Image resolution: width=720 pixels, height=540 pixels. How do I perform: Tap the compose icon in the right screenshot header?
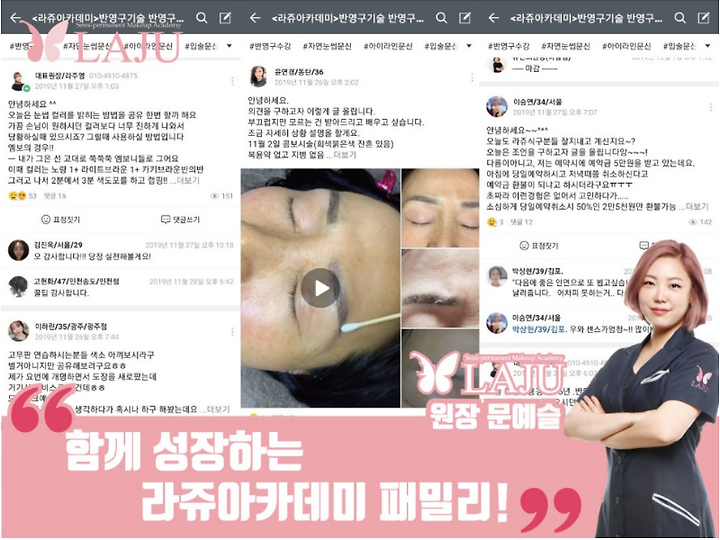tap(703, 18)
